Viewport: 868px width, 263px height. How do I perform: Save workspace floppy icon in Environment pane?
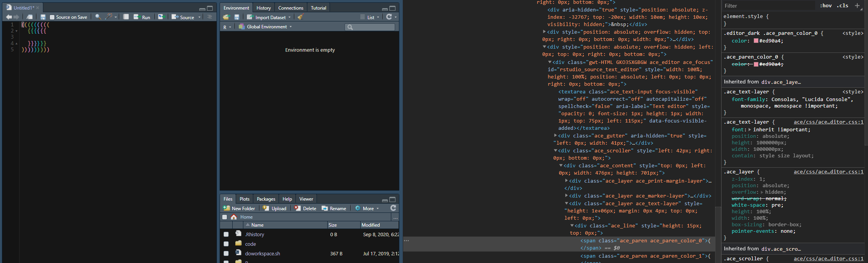(237, 17)
